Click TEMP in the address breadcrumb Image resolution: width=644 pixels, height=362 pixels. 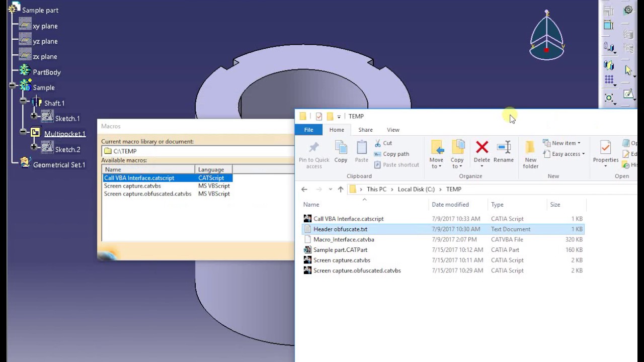(x=453, y=189)
